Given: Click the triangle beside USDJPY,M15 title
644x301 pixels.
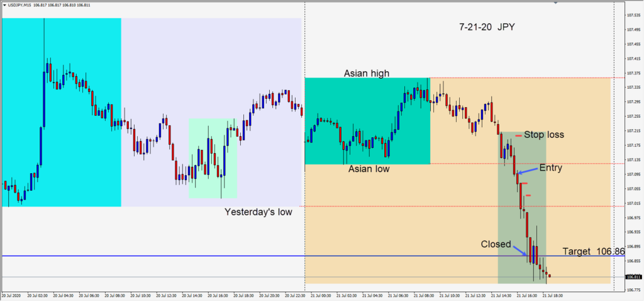Looking at the screenshot, I should (4, 5).
